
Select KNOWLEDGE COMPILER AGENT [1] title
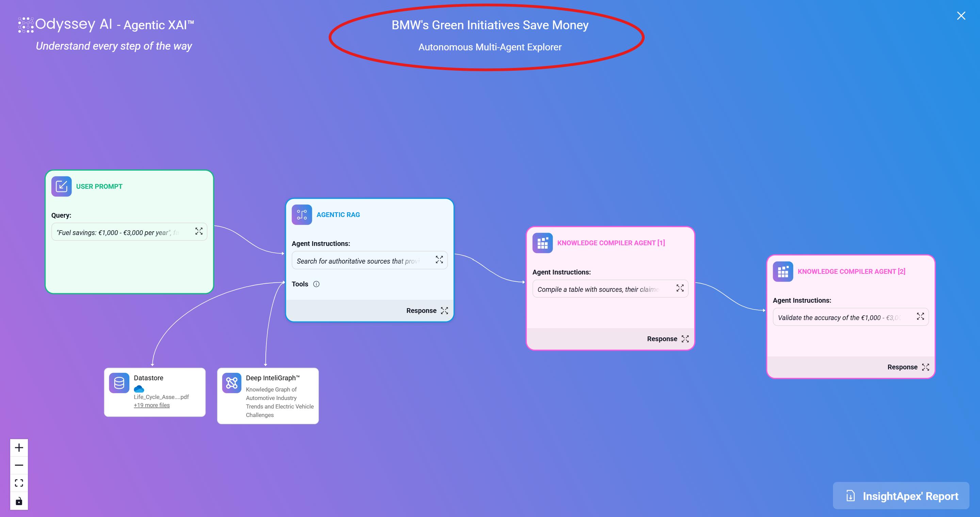pos(611,243)
